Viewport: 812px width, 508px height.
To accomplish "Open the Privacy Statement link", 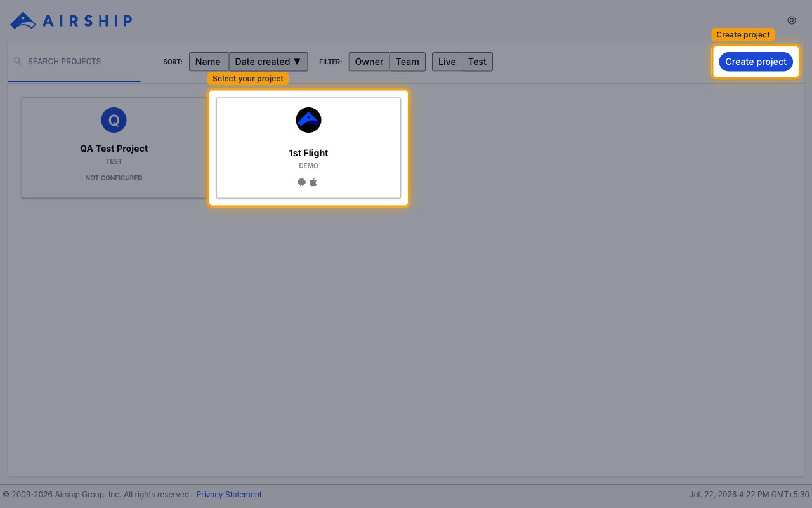I will point(229,495).
